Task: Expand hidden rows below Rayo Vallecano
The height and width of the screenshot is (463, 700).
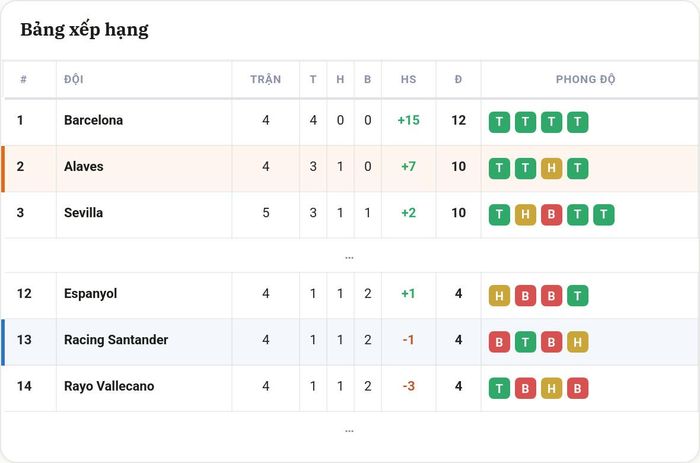Action: point(349,431)
